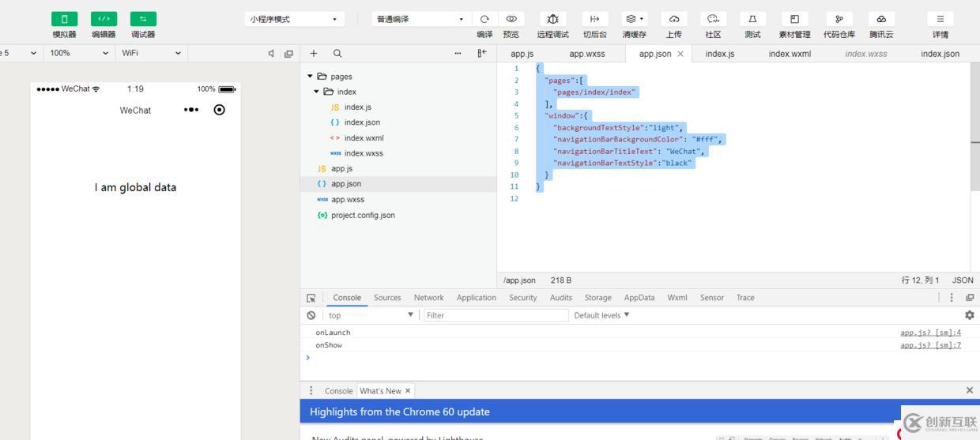The width and height of the screenshot is (980, 440).
Task: Open the Wxml devtools tab
Action: pos(677,298)
